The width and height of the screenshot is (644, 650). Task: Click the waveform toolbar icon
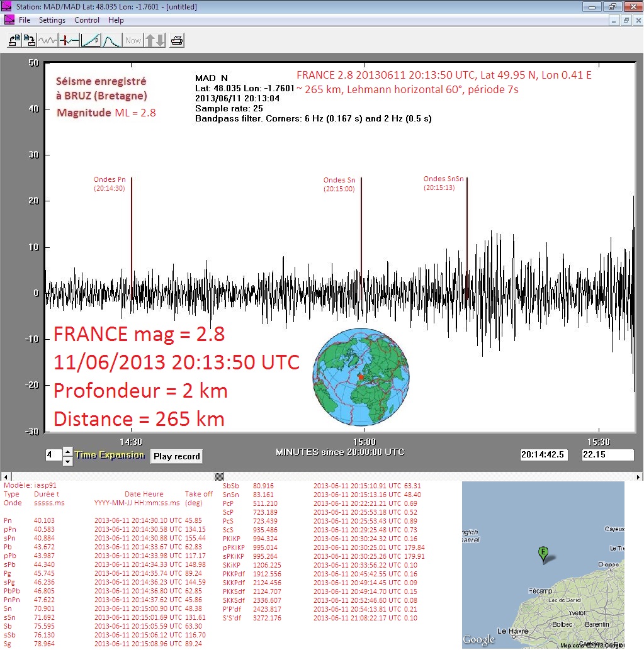click(48, 40)
